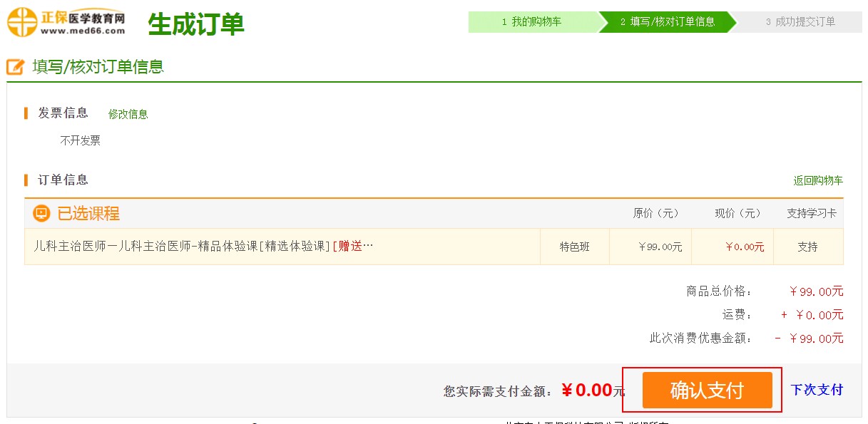Viewport: 868px width, 424px height.
Task: Select step 2 填写/核对订单信息
Action: click(668, 22)
